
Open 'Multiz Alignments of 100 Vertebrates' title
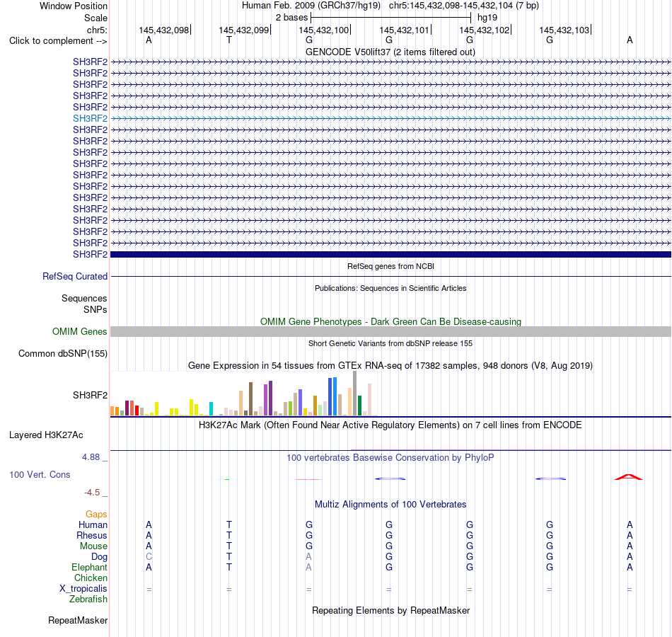[390, 505]
